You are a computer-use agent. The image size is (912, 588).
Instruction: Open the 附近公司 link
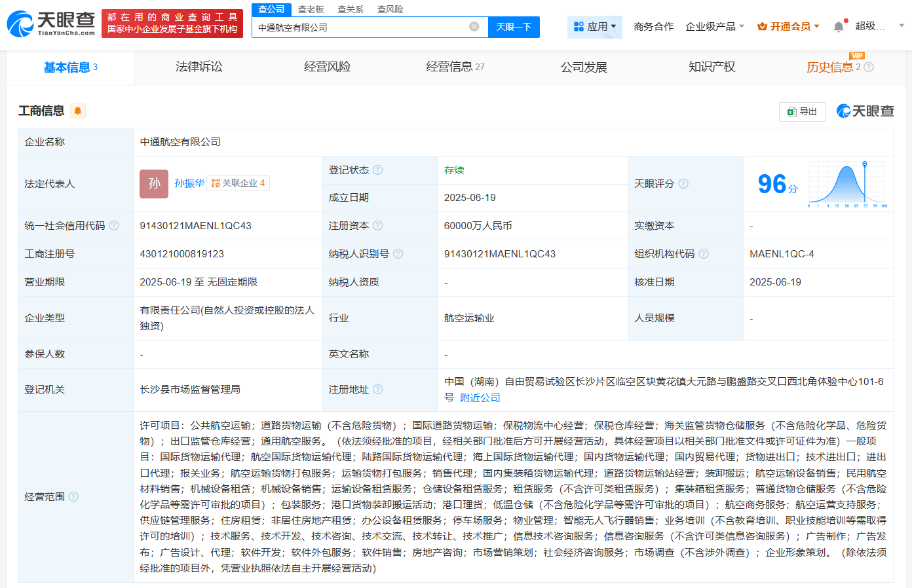click(480, 398)
